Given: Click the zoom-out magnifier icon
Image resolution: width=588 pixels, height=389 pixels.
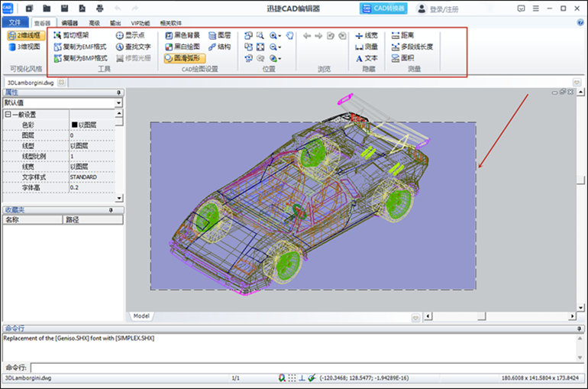Looking at the screenshot, I should point(273,47).
